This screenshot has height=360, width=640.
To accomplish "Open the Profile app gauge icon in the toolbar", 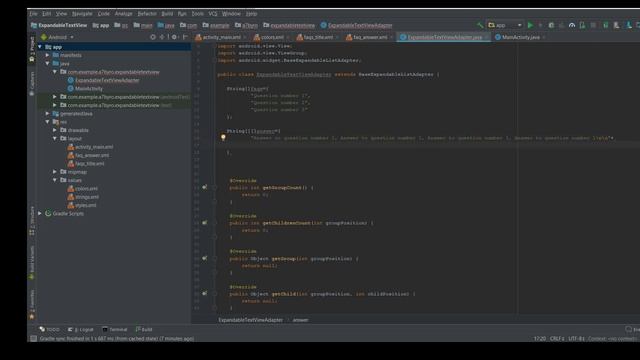I will click(x=572, y=25).
